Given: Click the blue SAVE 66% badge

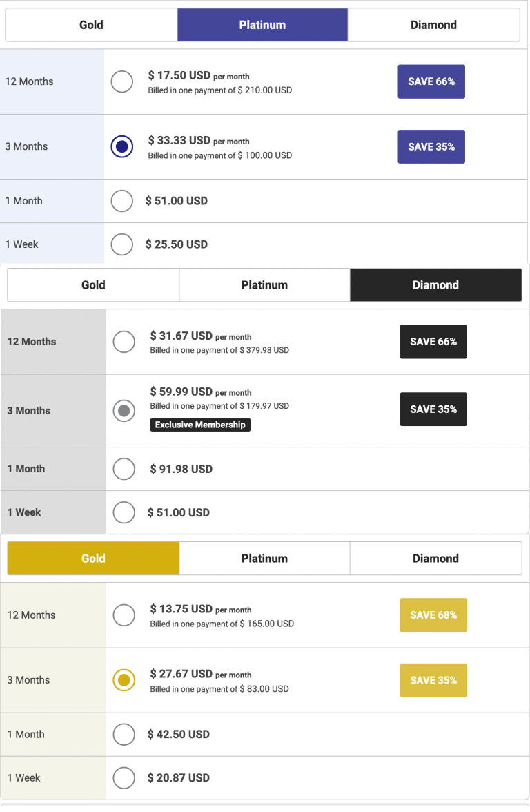Looking at the screenshot, I should [431, 81].
